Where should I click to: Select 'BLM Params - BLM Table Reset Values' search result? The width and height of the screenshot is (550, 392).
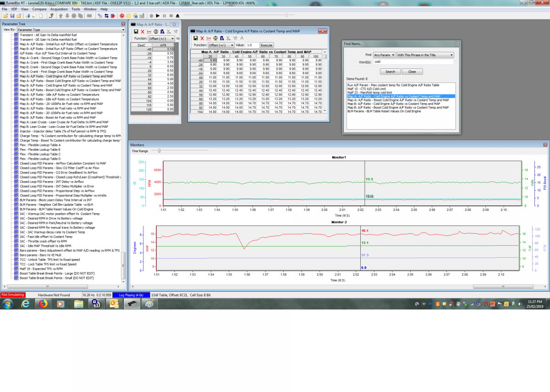[384, 111]
